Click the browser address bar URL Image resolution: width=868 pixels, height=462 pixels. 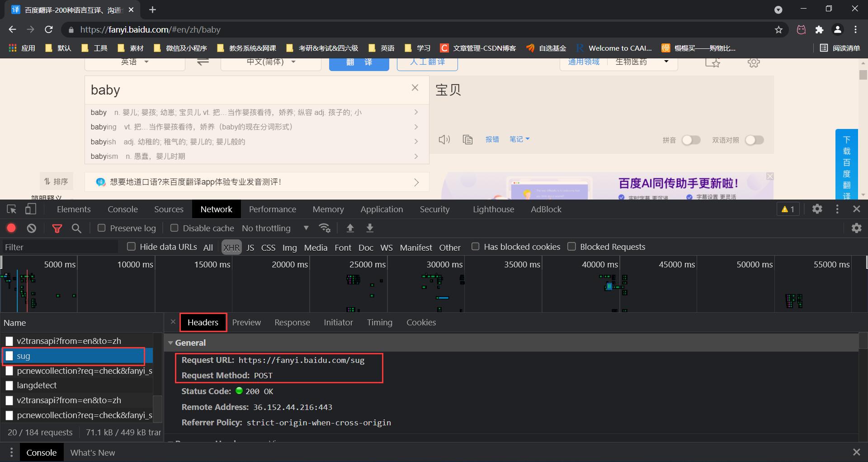(x=150, y=29)
